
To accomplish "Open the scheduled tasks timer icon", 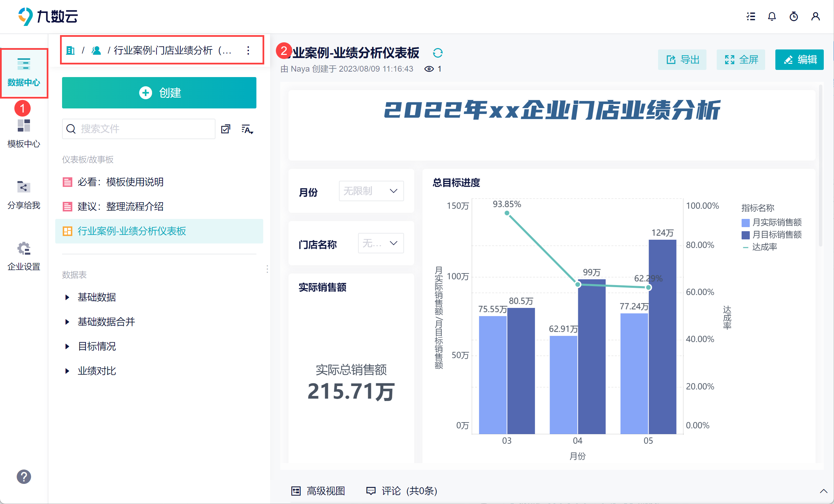I will [794, 16].
